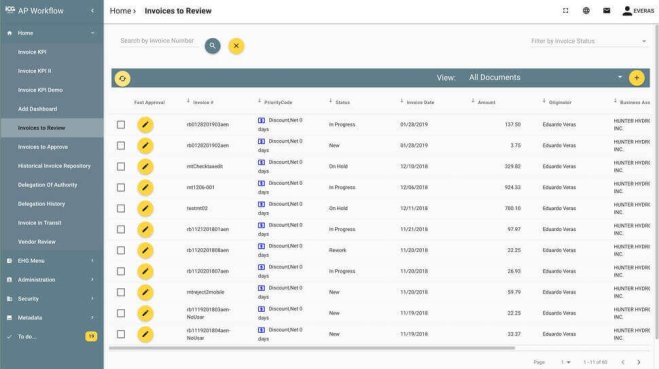The width and height of the screenshot is (659, 369).
Task: Click the yellow refresh button in table header
Action: click(x=122, y=78)
